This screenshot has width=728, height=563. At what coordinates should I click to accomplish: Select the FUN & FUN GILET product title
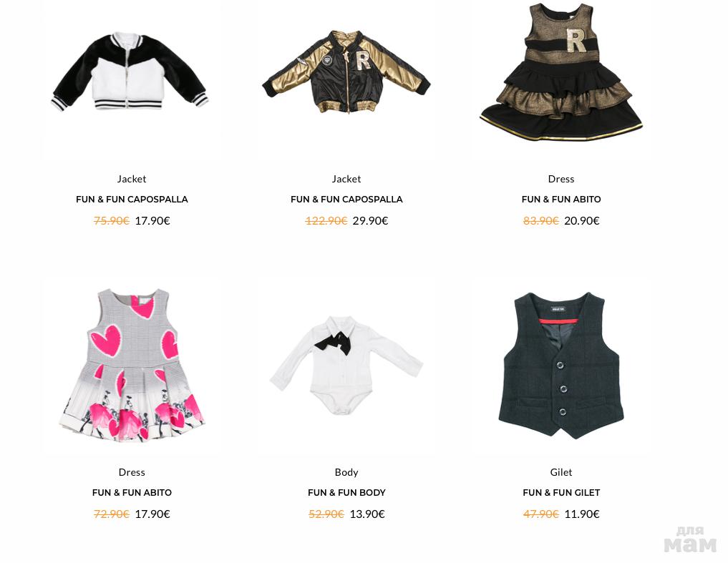click(x=561, y=493)
